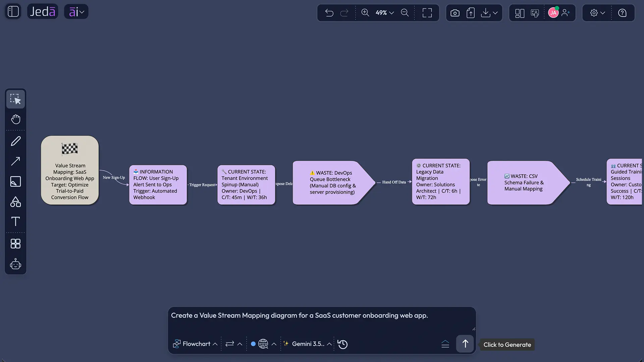Expand the AI menu dropdown
The image size is (644, 362).
click(x=76, y=12)
